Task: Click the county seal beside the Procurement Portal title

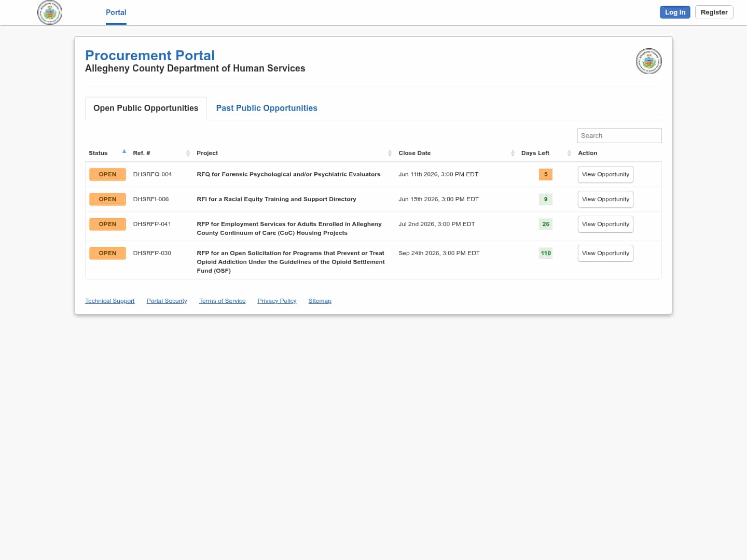Action: pyautogui.click(x=649, y=61)
